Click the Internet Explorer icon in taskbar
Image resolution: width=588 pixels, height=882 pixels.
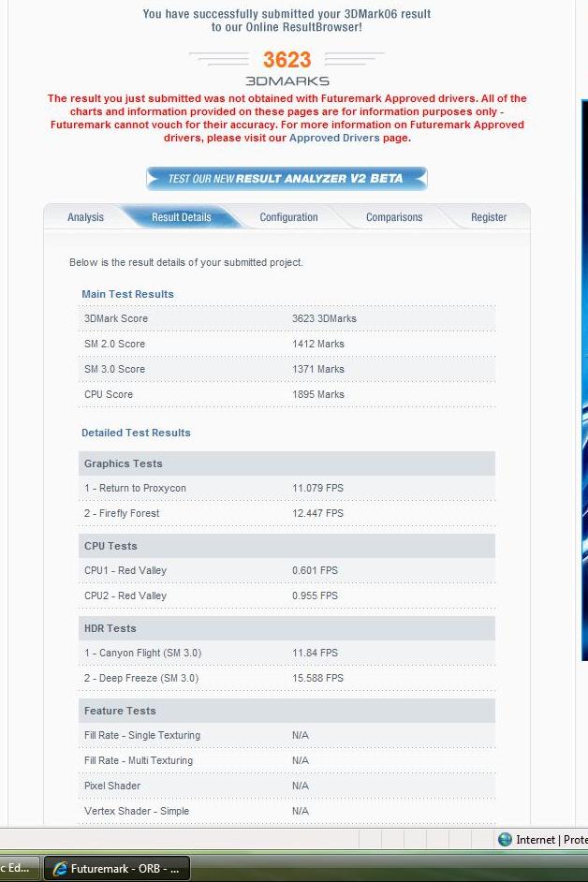60,869
